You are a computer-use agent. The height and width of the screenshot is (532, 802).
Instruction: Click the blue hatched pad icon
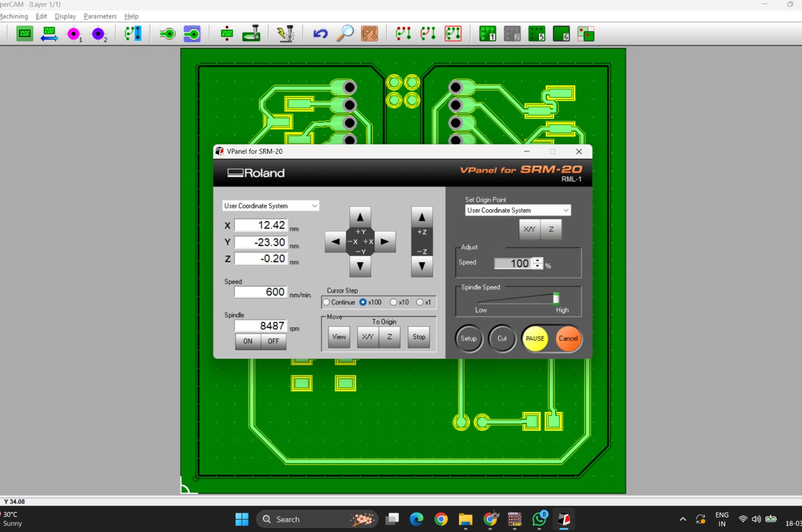coord(192,34)
